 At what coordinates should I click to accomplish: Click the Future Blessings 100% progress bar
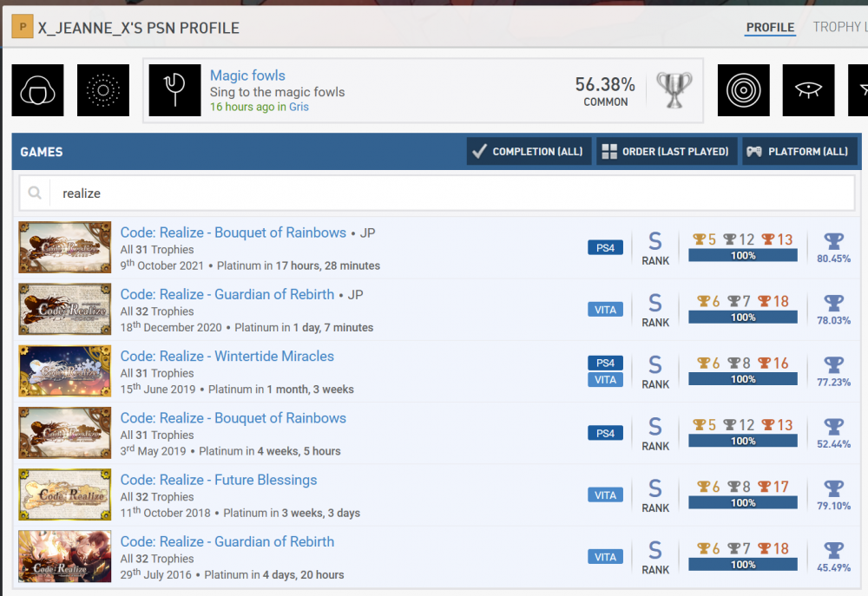pyautogui.click(x=742, y=503)
